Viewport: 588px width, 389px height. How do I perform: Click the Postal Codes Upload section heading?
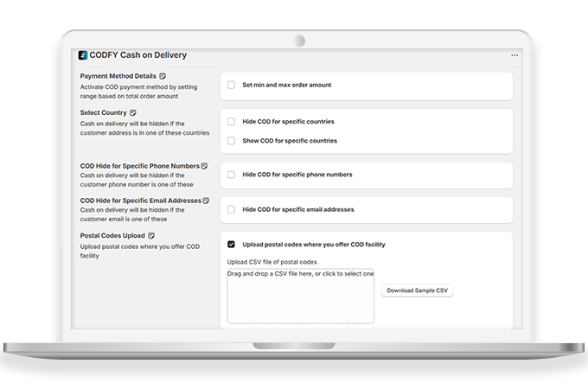click(112, 235)
